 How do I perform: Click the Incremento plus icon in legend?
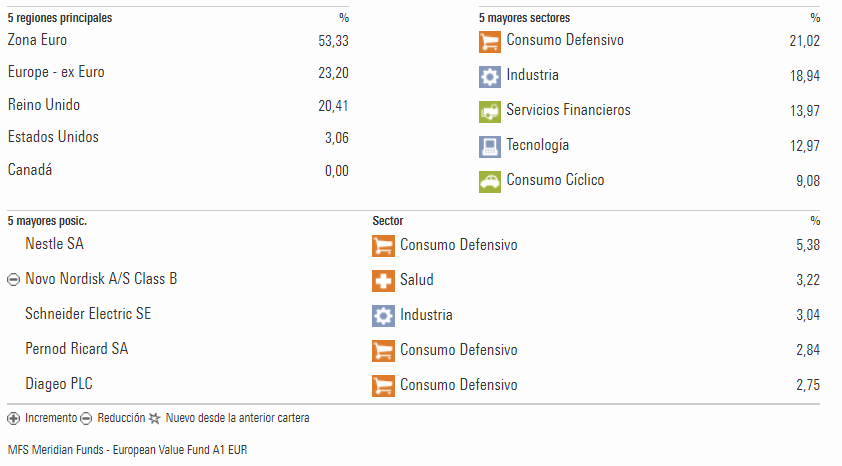pyautogui.click(x=13, y=418)
